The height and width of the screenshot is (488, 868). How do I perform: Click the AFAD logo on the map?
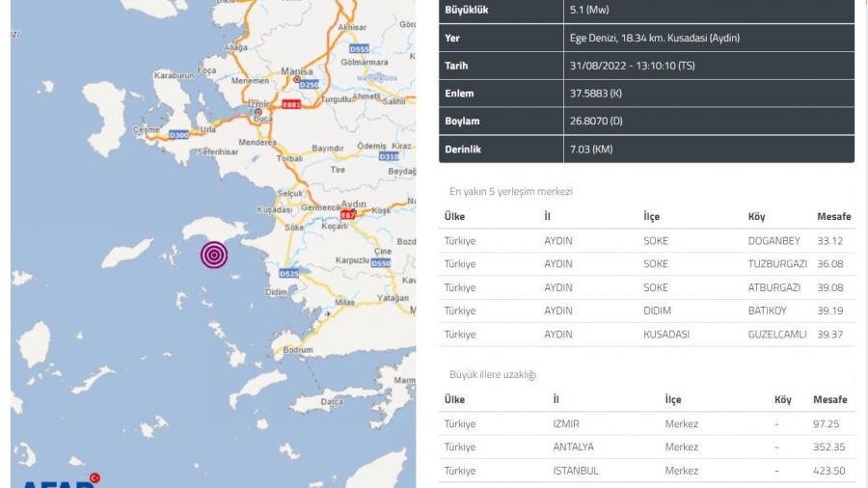pos(58,481)
